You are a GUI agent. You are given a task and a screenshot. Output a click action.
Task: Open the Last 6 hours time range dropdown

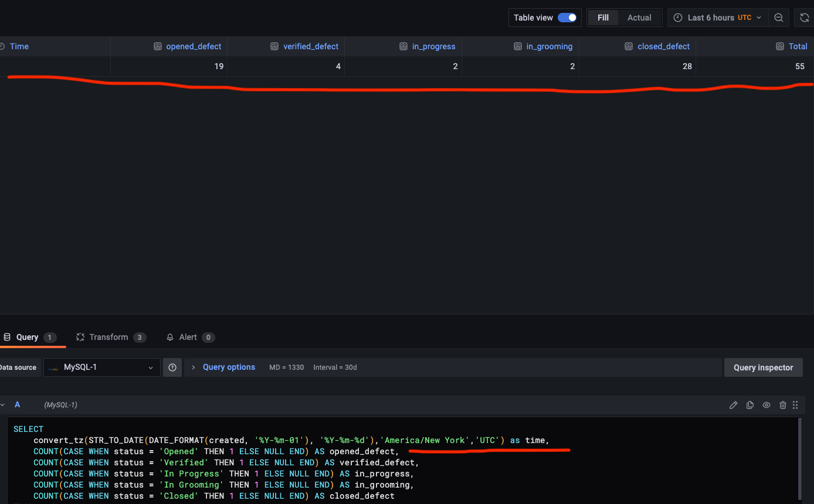tap(716, 18)
